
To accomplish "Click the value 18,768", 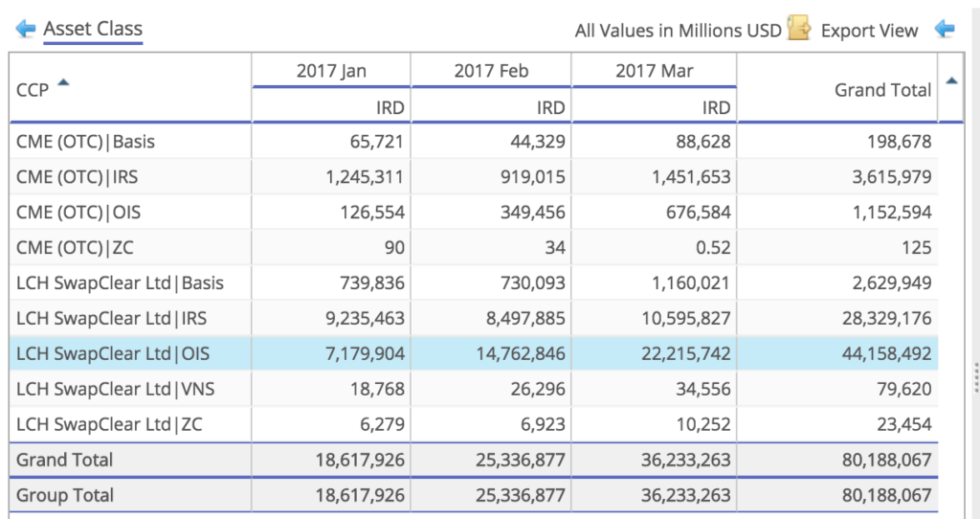I will pyautogui.click(x=377, y=390).
